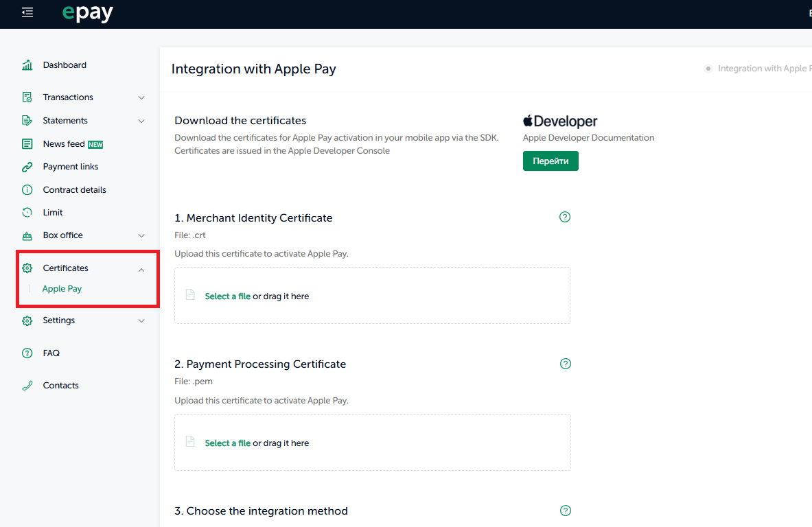The height and width of the screenshot is (527, 812).
Task: Click Apple Developer Documentation text
Action: click(588, 138)
